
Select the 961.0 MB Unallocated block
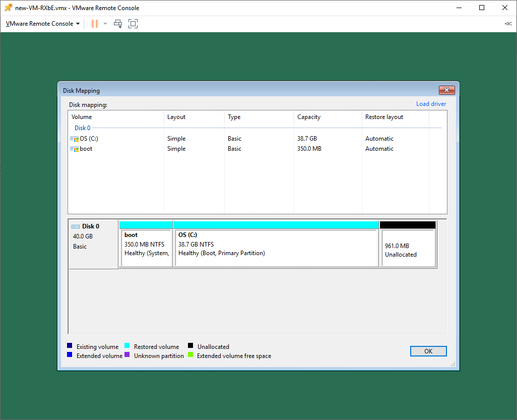(x=408, y=244)
